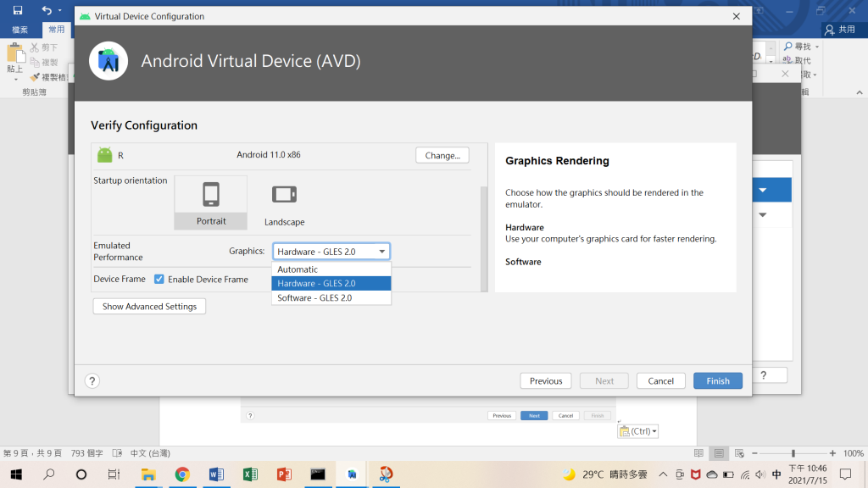Choose Software - GLES 2.0 option
Screen dimensions: 868x488
pyautogui.click(x=331, y=297)
